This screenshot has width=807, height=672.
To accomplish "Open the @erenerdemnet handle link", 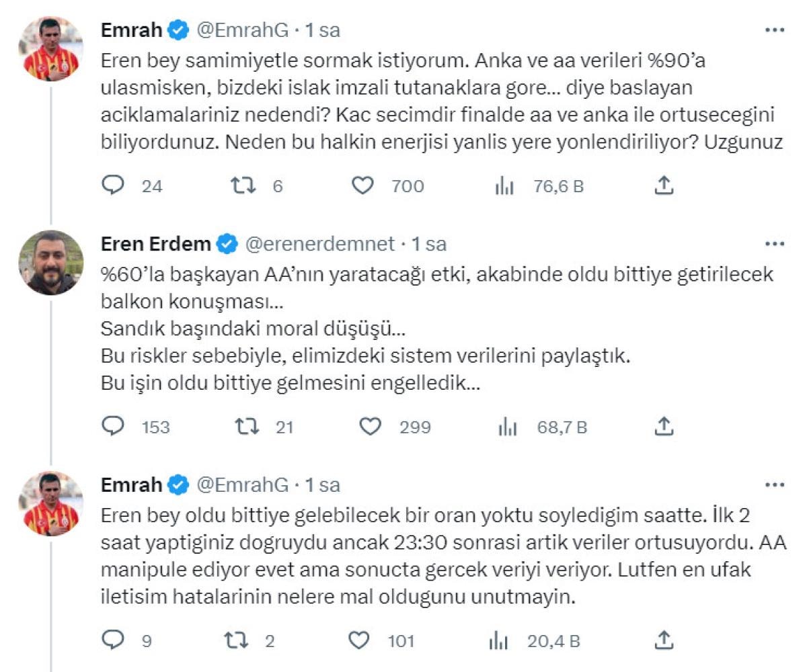I will coord(320,244).
